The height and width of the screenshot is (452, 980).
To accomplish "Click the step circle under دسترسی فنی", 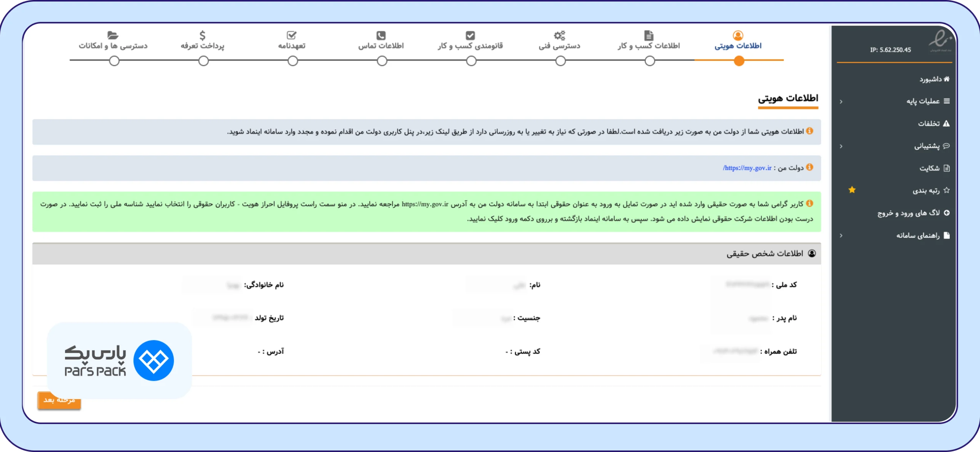I will coord(560,61).
